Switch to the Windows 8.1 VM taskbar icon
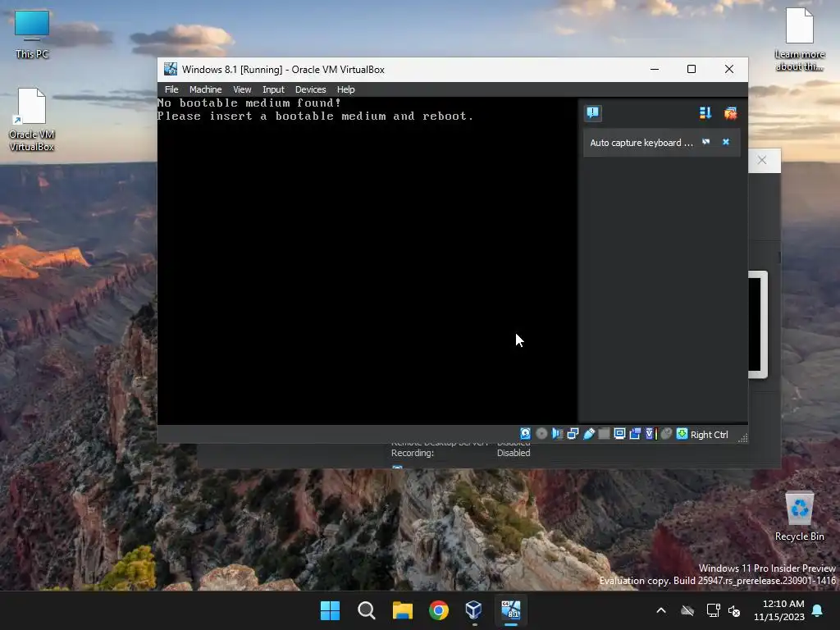The image size is (840, 630). [510, 610]
